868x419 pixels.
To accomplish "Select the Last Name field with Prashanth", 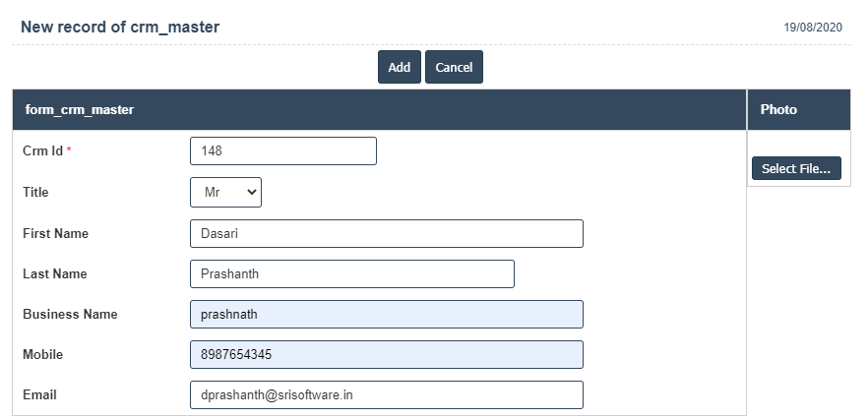I will point(351,274).
